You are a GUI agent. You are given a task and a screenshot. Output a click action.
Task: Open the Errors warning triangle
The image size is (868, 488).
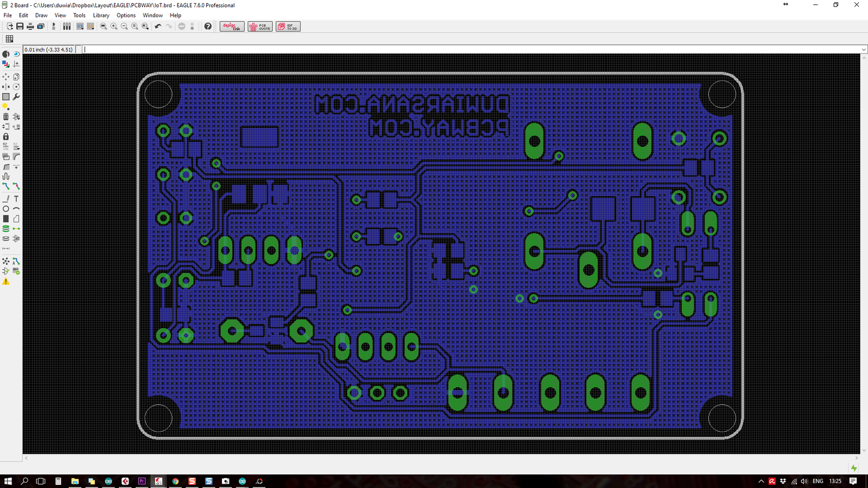(6, 281)
